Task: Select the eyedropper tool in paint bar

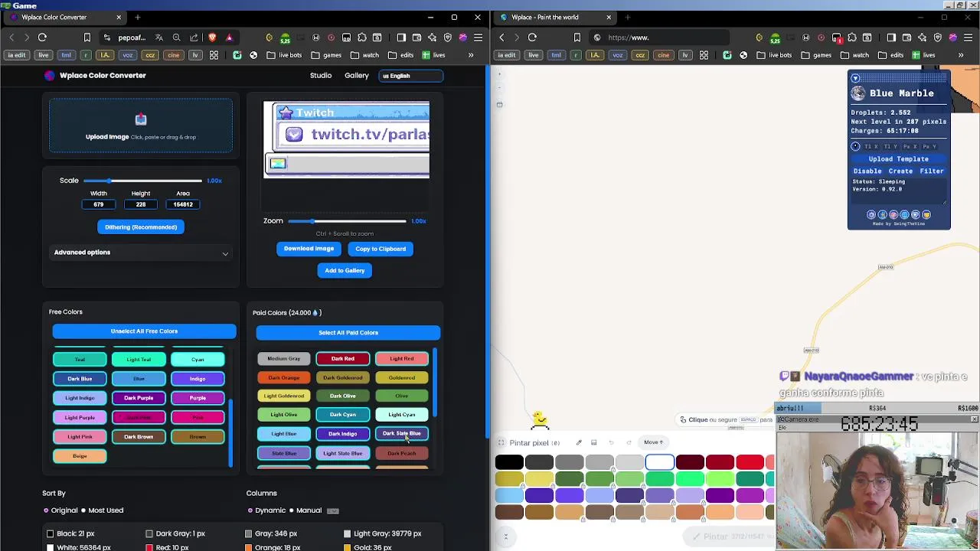Action: tap(579, 442)
